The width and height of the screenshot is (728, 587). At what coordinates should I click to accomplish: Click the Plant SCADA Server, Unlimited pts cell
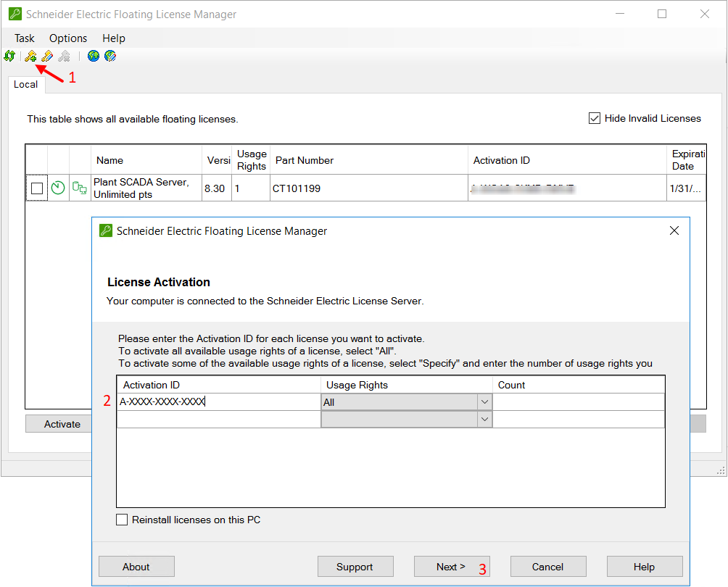coord(146,188)
